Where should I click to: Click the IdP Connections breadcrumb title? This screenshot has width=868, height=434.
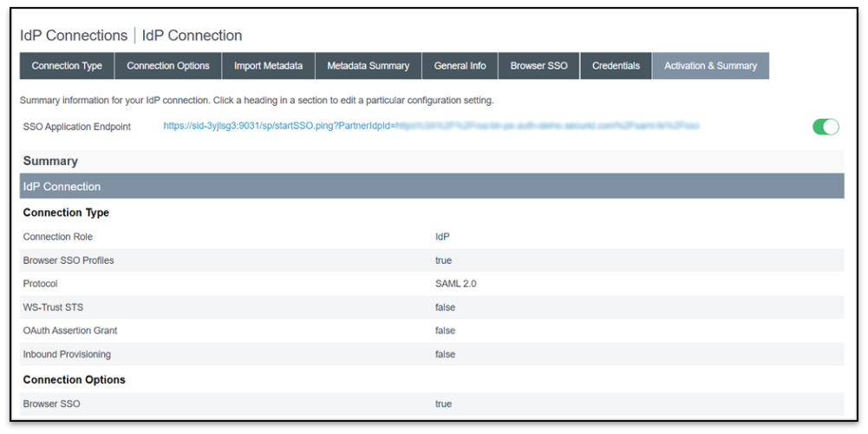coord(74,36)
